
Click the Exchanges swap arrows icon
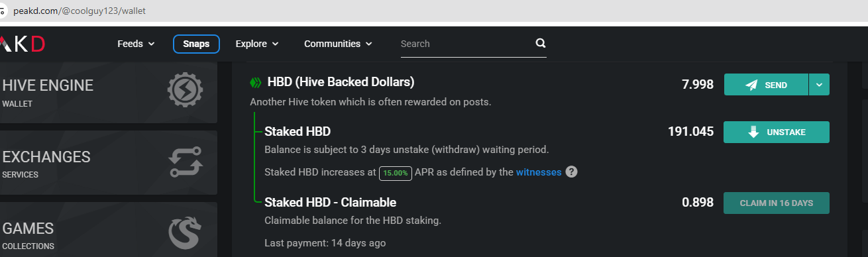coord(186,162)
